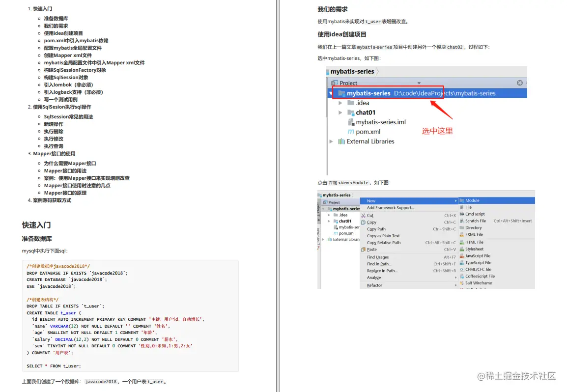This screenshot has height=392, width=567.
Task: Click the 'CREATE TABLE t_user (' code line
Action: [54, 313]
